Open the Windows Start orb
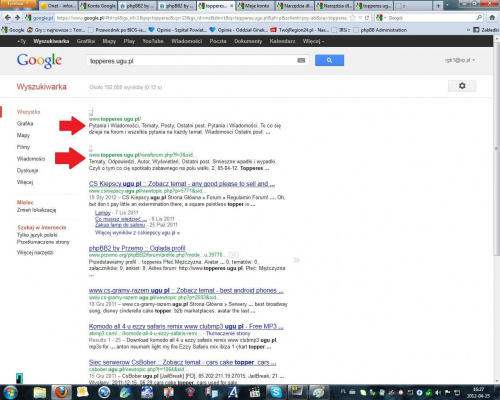Screen dimensions: 500x400 point(10,392)
